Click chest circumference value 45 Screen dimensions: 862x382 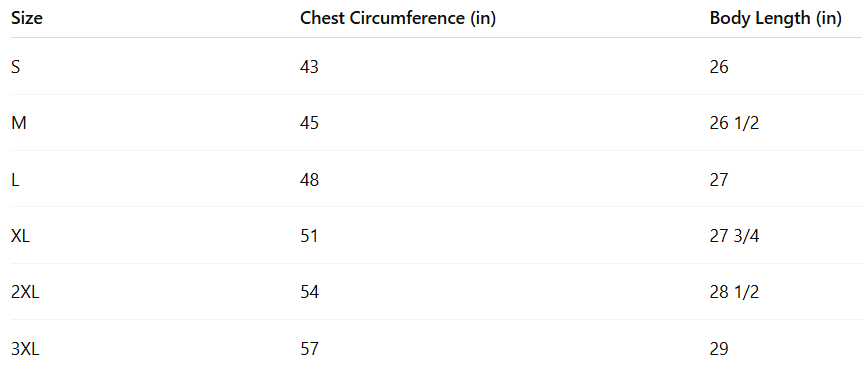tap(310, 123)
